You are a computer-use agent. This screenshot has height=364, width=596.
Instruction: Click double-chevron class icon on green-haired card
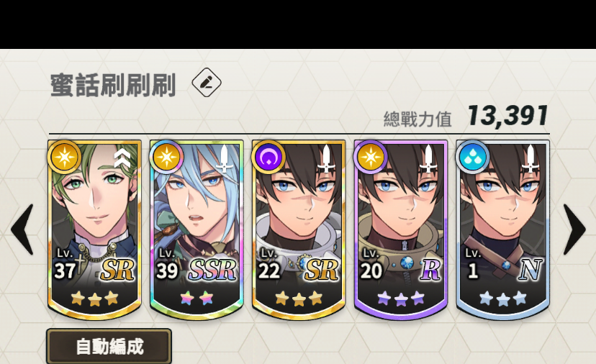(x=122, y=158)
